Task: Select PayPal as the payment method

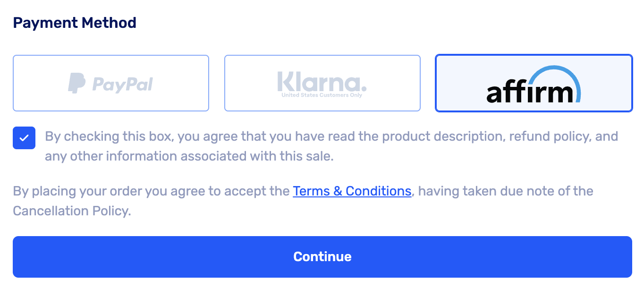Action: [x=111, y=83]
